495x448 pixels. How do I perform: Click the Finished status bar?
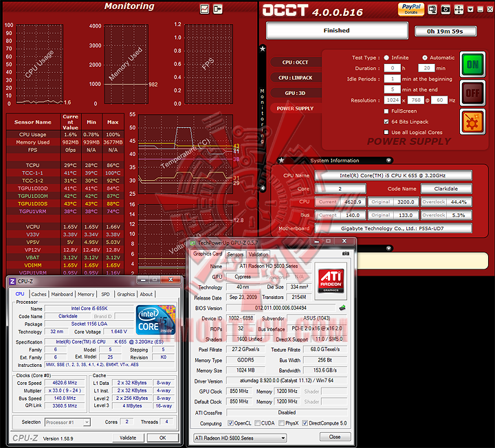pyautogui.click(x=337, y=31)
